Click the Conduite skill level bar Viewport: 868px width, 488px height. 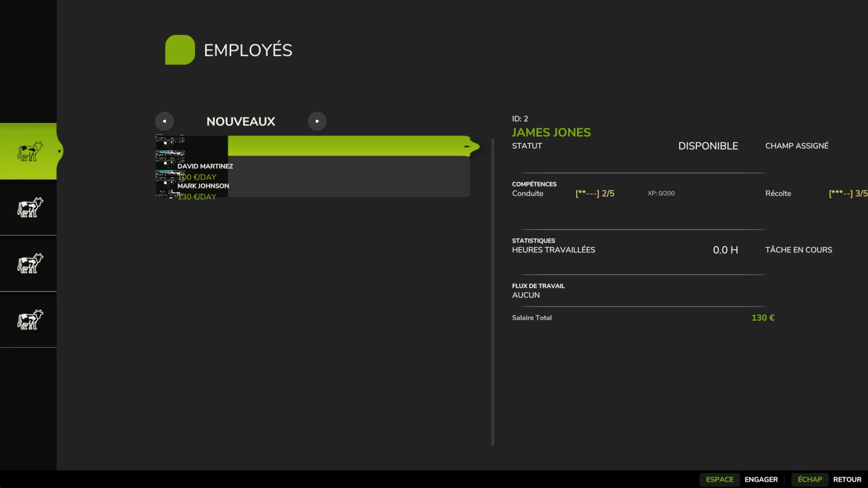595,193
